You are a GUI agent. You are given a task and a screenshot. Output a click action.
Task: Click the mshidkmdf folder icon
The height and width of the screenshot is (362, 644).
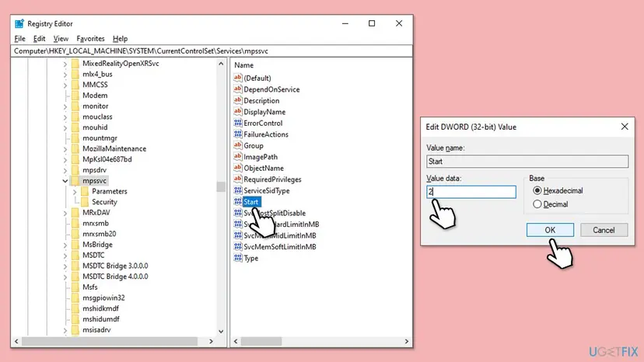(75, 308)
